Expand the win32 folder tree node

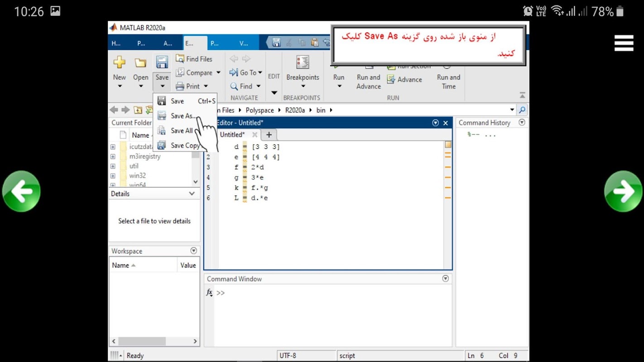click(x=113, y=176)
